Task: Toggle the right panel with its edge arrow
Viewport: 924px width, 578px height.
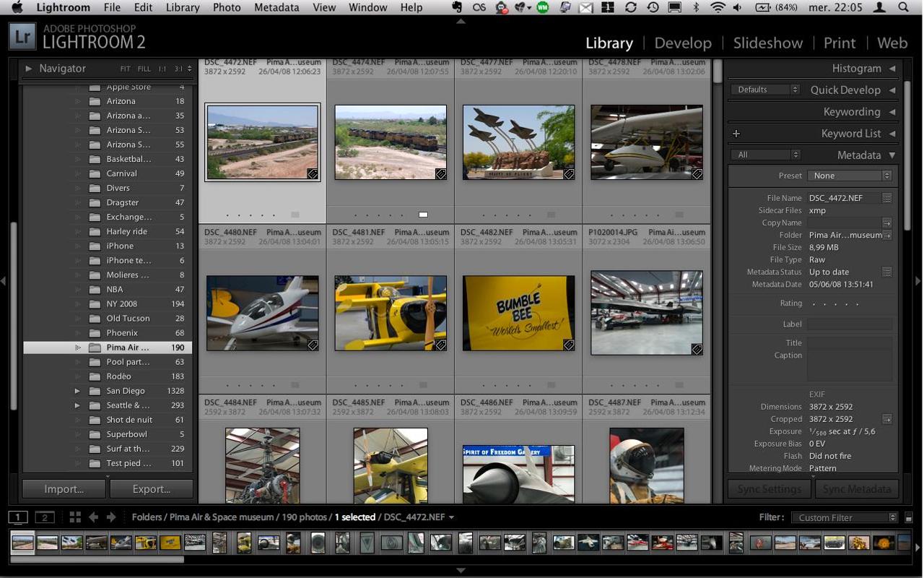Action: pyautogui.click(x=919, y=280)
